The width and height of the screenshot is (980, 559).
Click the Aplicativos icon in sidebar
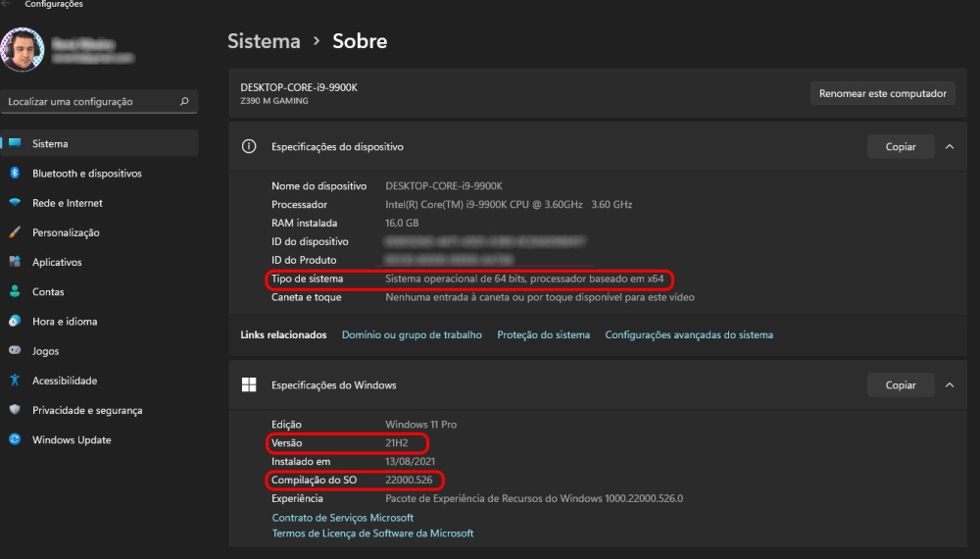[x=15, y=262]
